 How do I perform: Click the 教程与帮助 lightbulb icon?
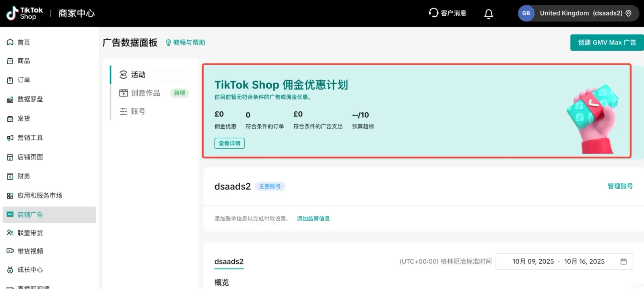click(168, 43)
